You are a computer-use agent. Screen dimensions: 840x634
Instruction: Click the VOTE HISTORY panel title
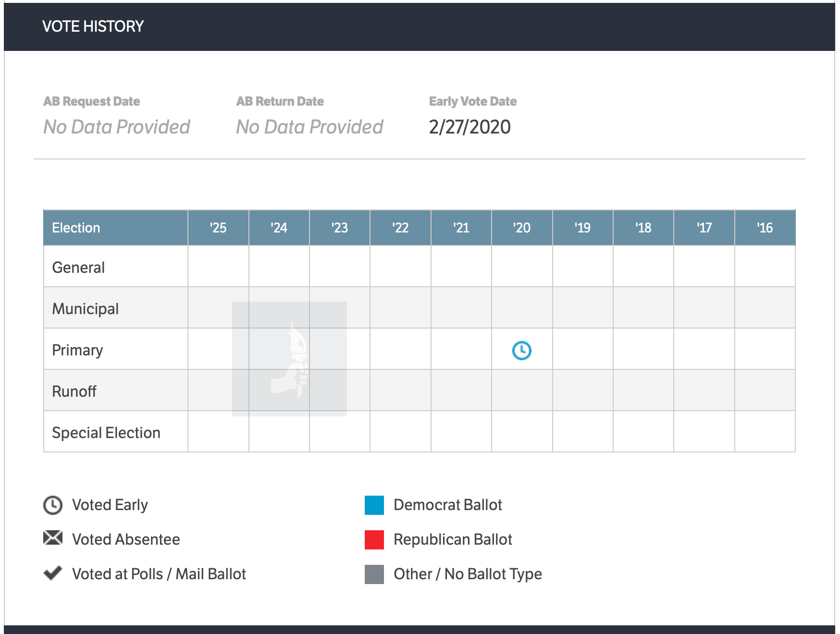click(93, 26)
